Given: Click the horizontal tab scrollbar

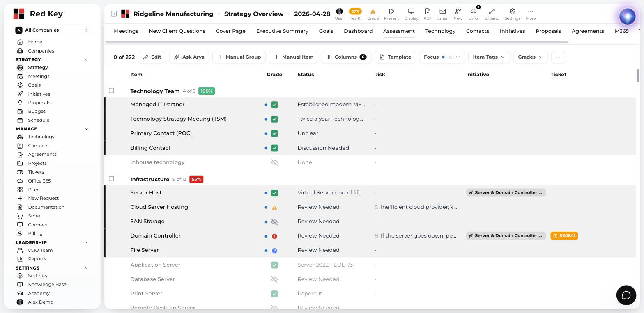Looking at the screenshot, I should tap(337, 42).
